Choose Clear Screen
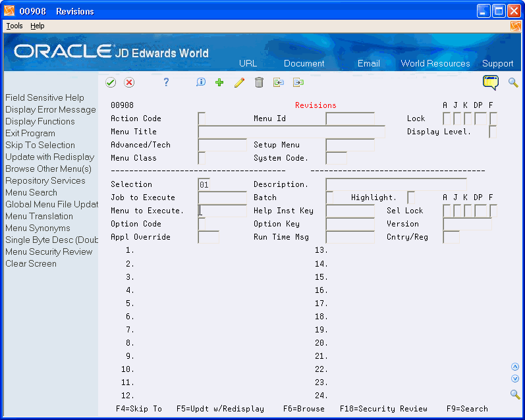Image resolution: width=525 pixels, height=420 pixels. 31,264
